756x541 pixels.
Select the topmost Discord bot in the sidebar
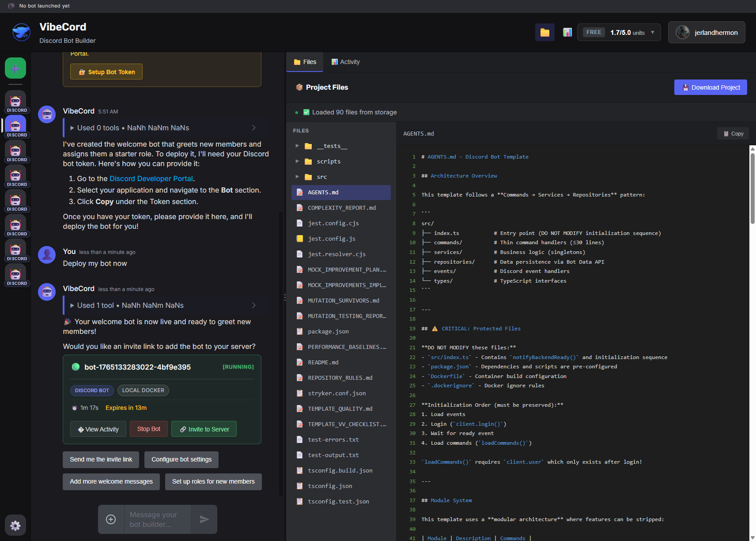click(x=15, y=100)
